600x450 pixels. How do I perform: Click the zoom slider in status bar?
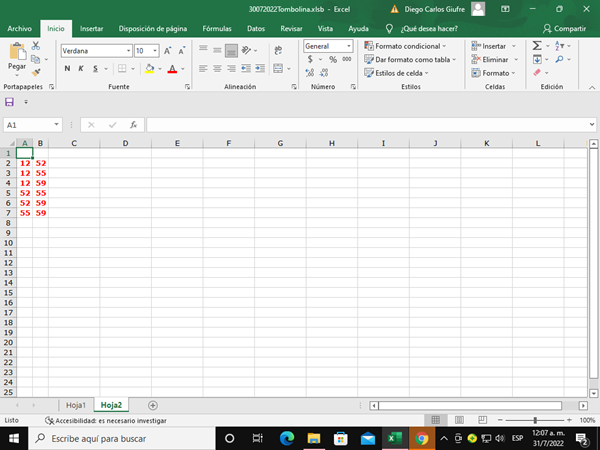[x=535, y=421]
